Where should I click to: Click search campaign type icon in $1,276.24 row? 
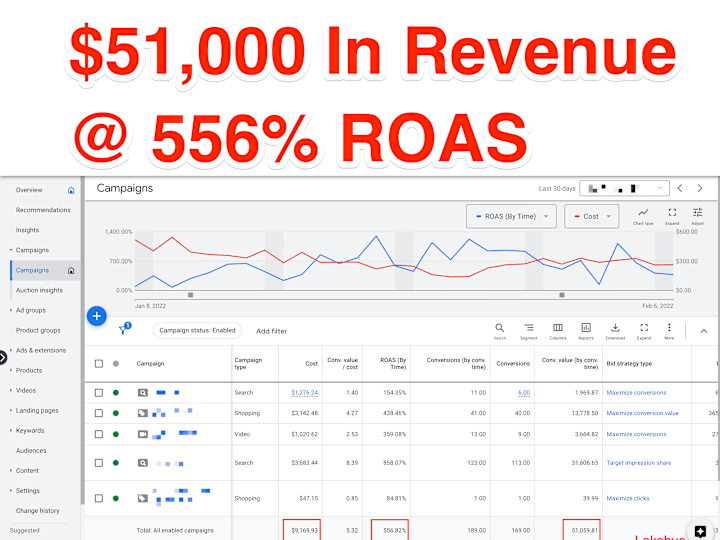(143, 393)
